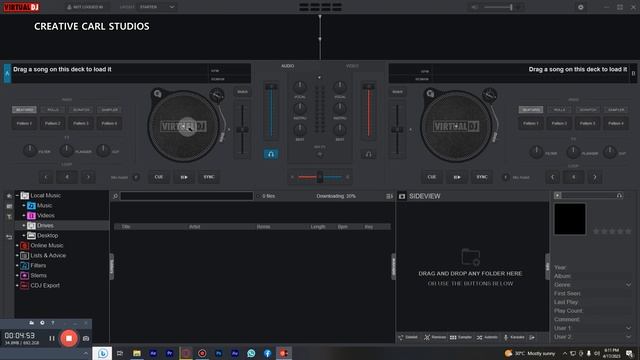Viewport: 640px width, 360px height.
Task: Pause the screen recorder
Action: pyautogui.click(x=52, y=338)
